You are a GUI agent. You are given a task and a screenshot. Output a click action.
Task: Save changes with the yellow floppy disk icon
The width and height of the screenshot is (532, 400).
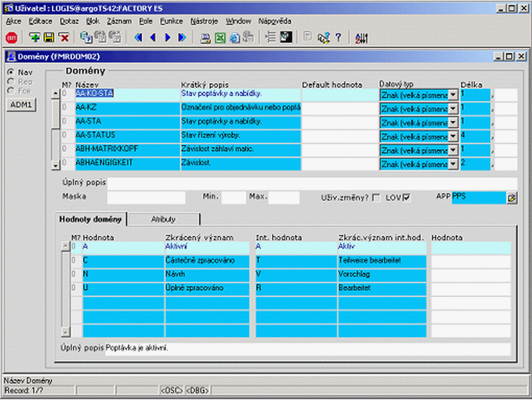point(49,37)
